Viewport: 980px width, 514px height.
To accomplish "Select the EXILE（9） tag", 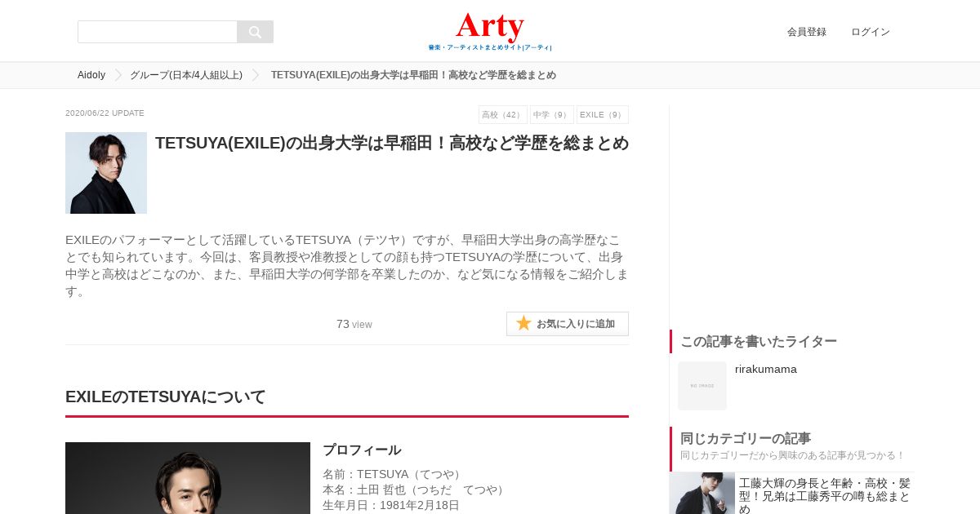I will tap(602, 115).
